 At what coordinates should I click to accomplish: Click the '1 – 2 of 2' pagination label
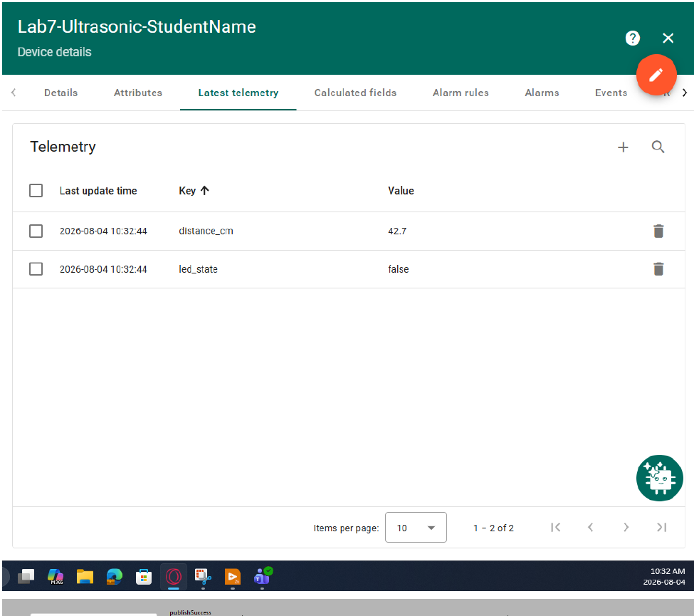[x=493, y=528]
